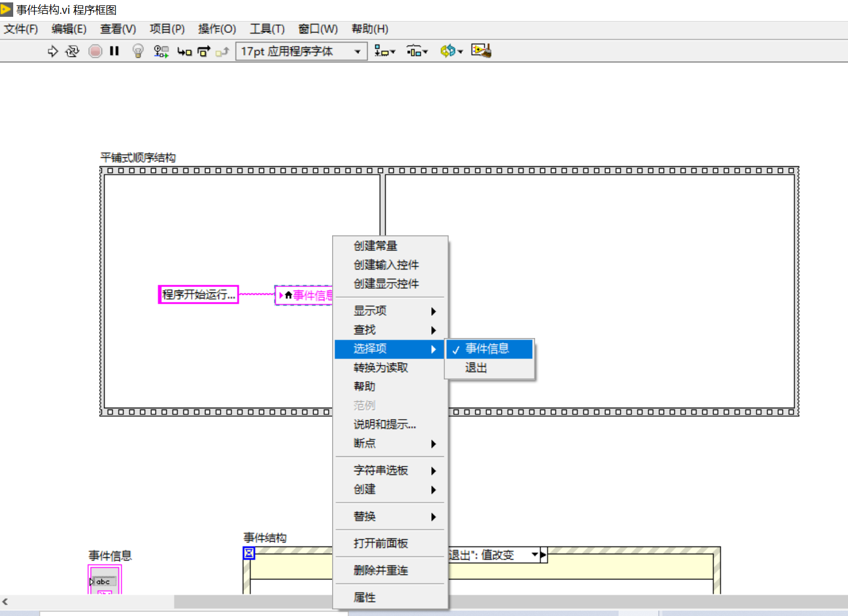This screenshot has width=848, height=616.
Task: Select the checked 事件信息 submenu option
Action: 489,349
